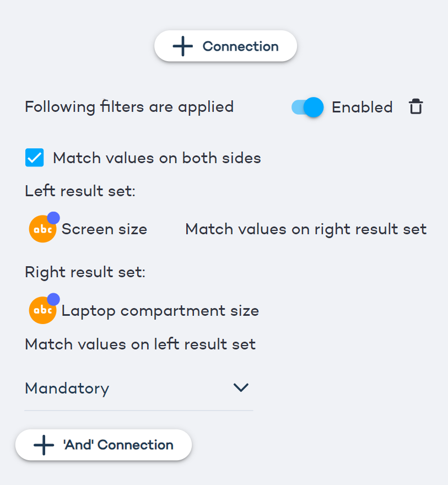Click the chevron arrow next to Mandatory
Image resolution: width=448 pixels, height=485 pixels.
click(x=241, y=388)
